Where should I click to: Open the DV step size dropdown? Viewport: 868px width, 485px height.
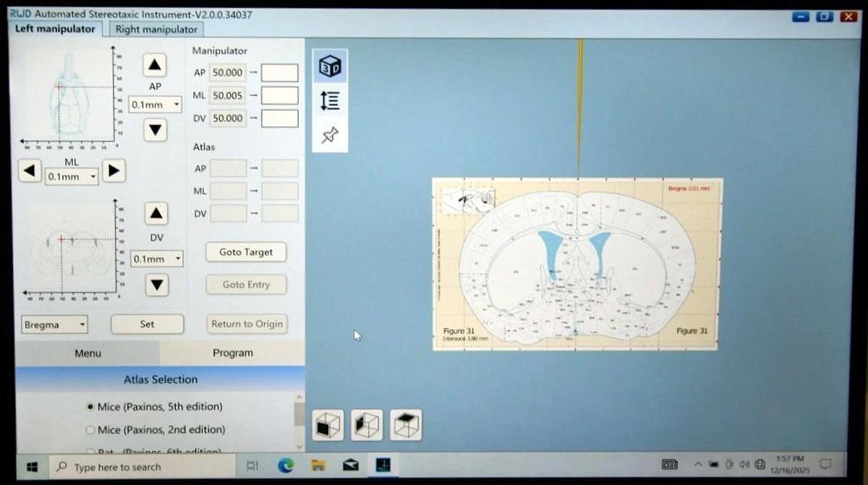[x=157, y=258]
